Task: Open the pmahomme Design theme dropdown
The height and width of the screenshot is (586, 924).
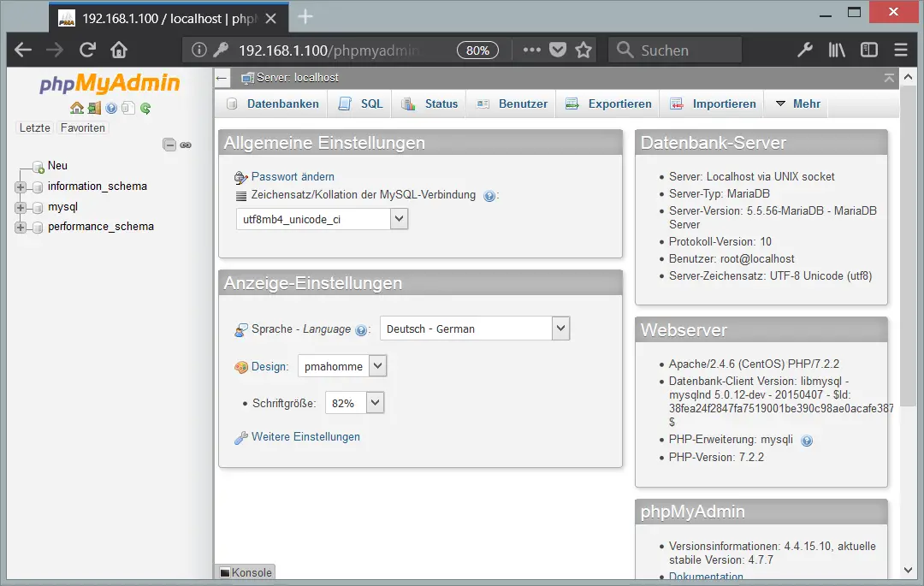Action: coord(342,366)
